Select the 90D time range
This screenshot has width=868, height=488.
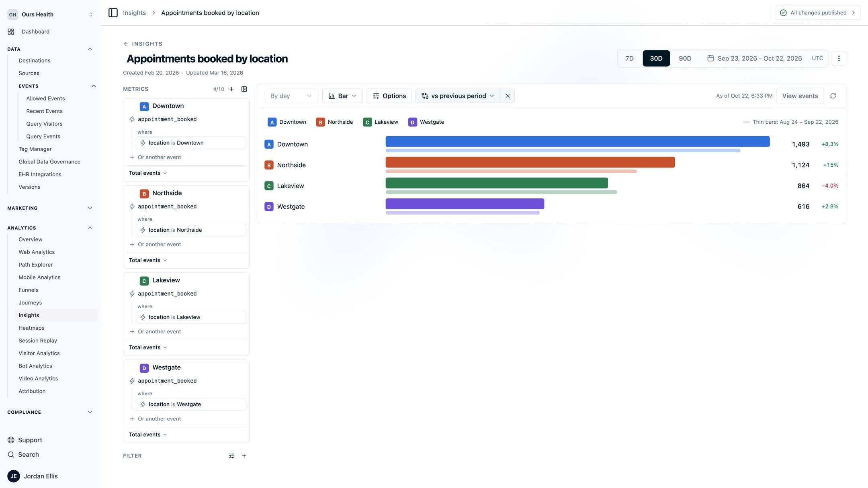(x=685, y=59)
